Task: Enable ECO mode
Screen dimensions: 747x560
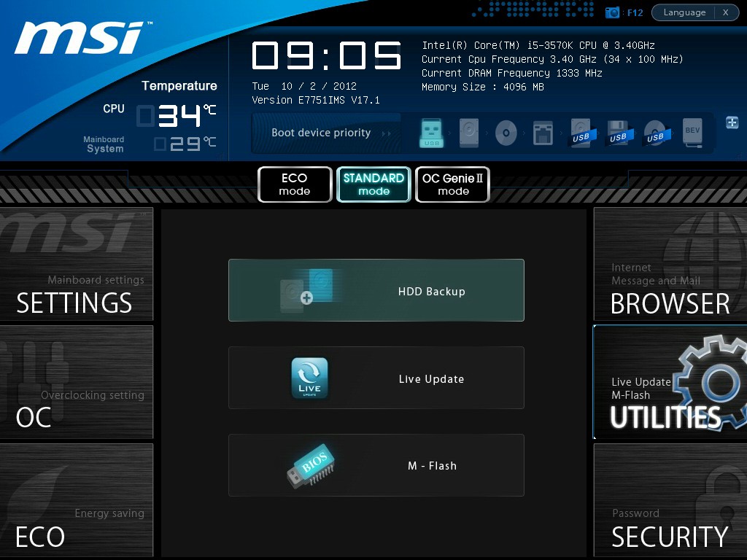Action: [x=295, y=184]
